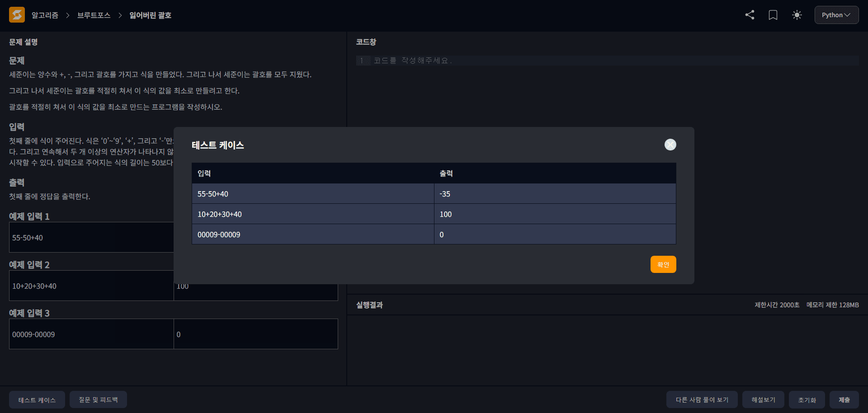The image size is (868, 413).
Task: Click the 10+20+30+40 test case row
Action: [x=312, y=214]
